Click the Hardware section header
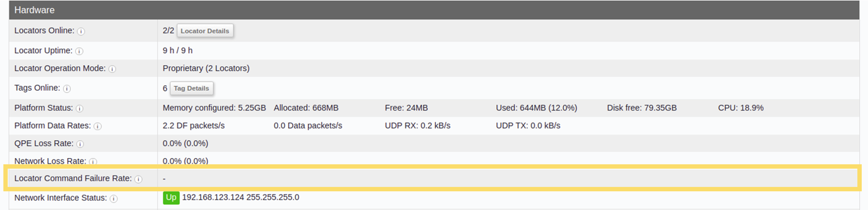 (x=434, y=10)
